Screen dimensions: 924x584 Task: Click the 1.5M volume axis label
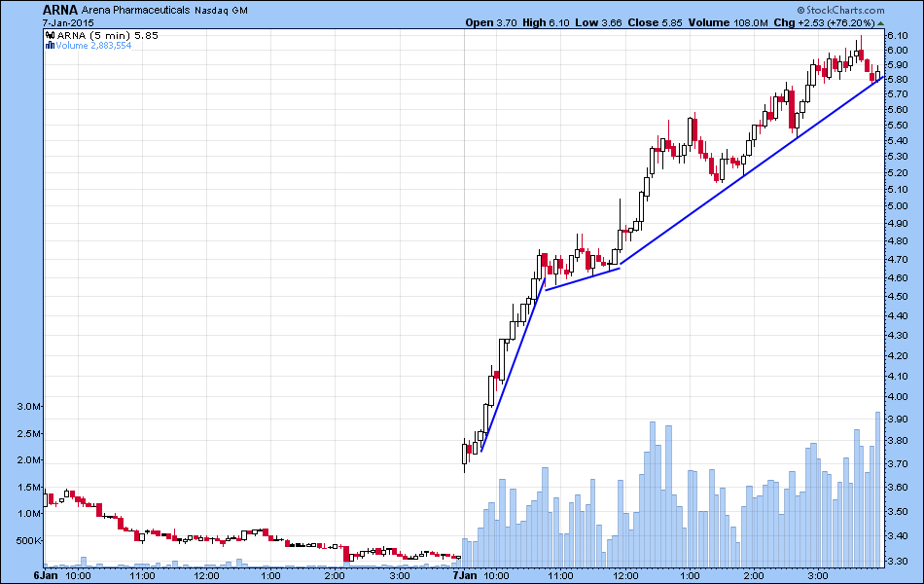tap(29, 488)
